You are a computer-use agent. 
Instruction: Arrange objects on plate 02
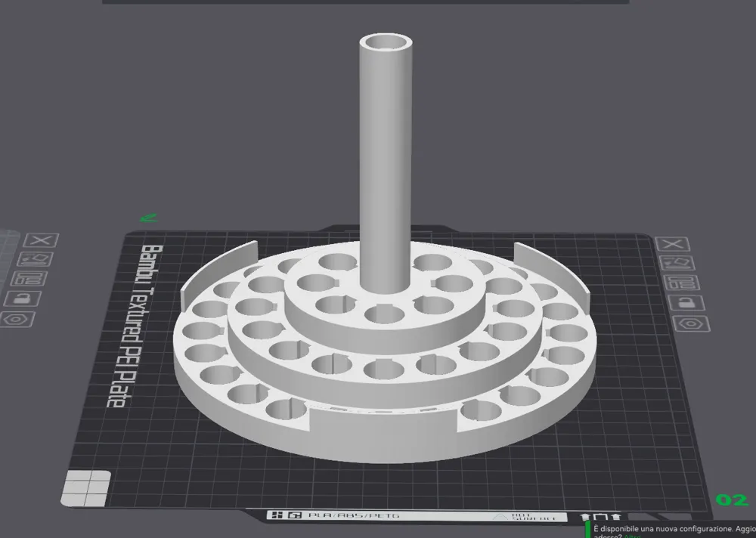click(680, 283)
